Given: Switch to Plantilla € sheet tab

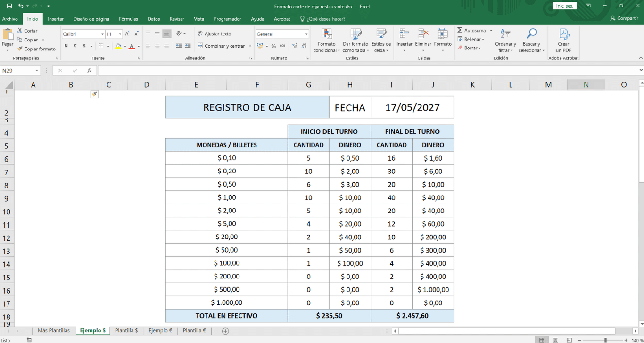Looking at the screenshot, I should (x=194, y=331).
